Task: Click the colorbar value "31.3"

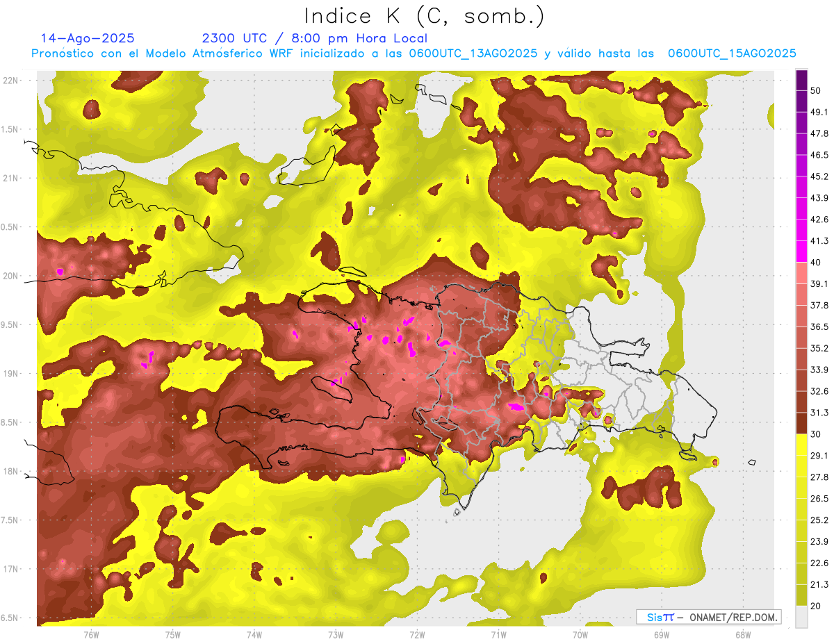Action: [x=819, y=413]
